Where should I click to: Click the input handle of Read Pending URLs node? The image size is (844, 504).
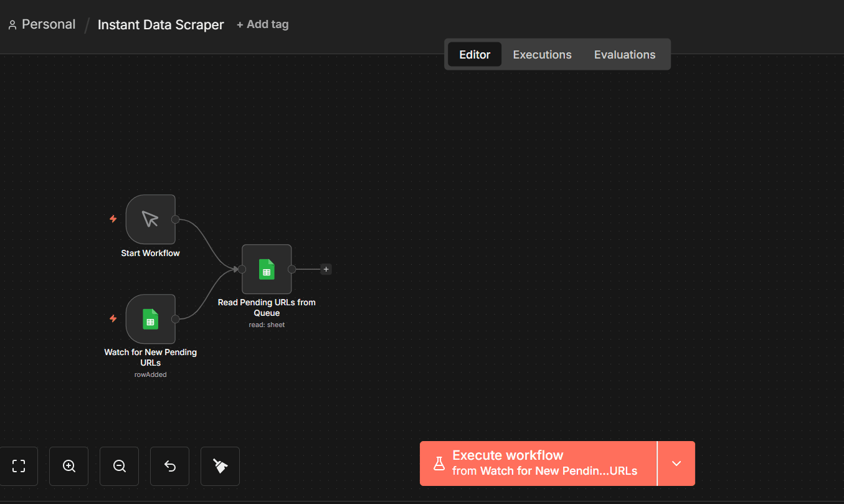[x=242, y=269]
